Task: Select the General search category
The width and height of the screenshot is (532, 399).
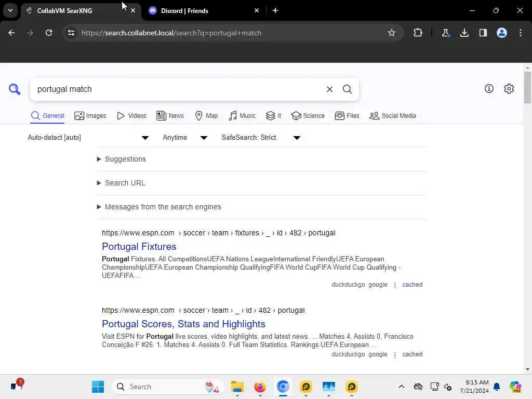Action: (47, 116)
